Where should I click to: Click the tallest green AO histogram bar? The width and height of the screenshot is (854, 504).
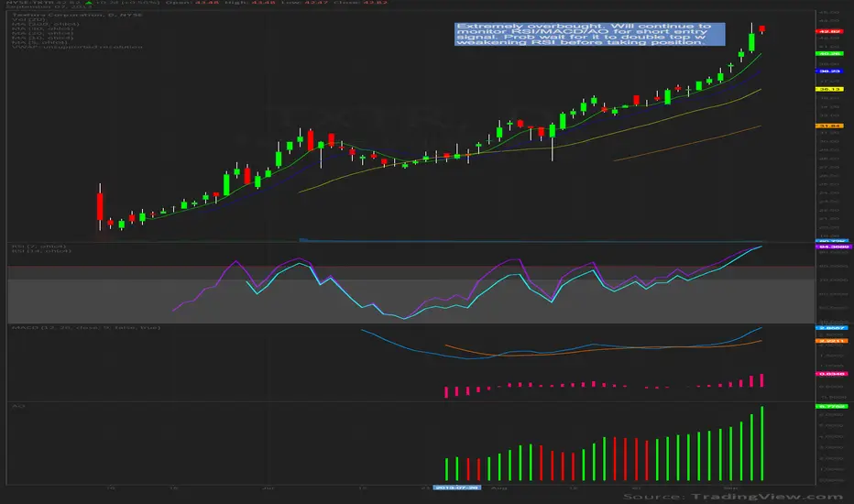[762, 443]
